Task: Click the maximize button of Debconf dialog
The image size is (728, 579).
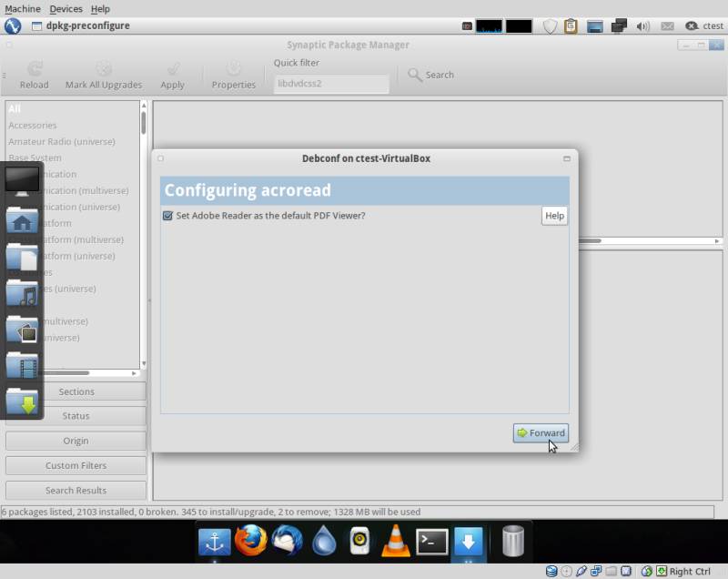Action: tap(566, 158)
